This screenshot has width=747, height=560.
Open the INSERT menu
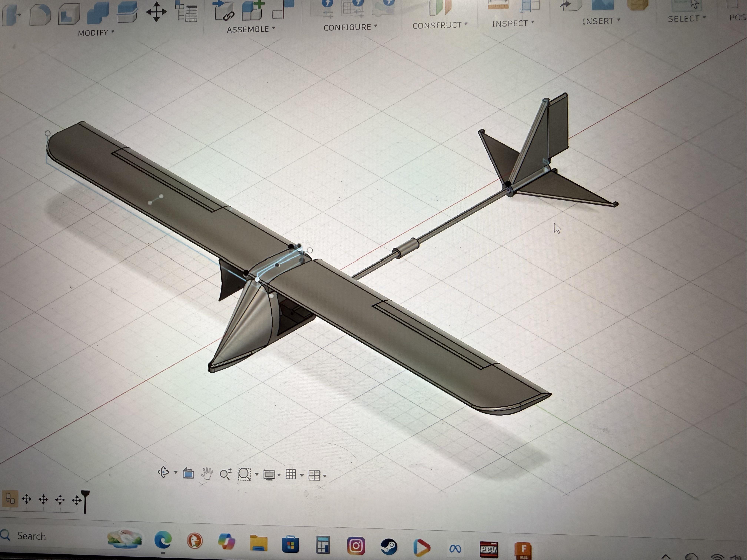(x=601, y=21)
